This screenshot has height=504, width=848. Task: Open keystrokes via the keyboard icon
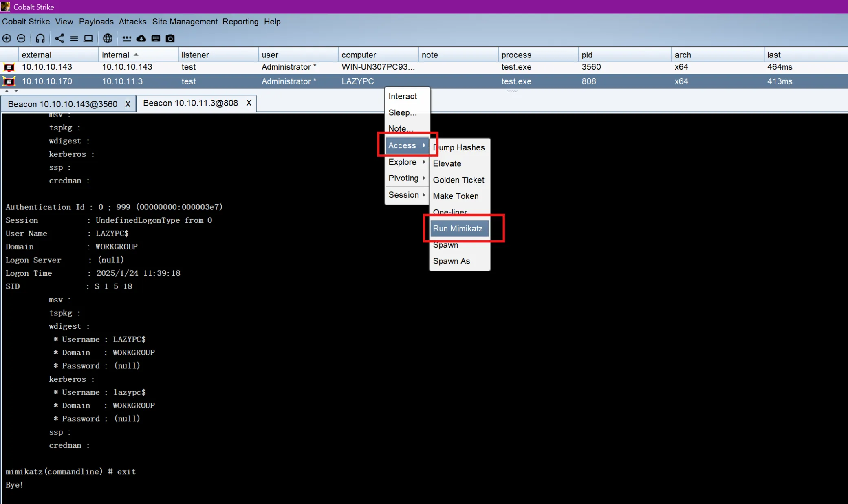coord(156,38)
